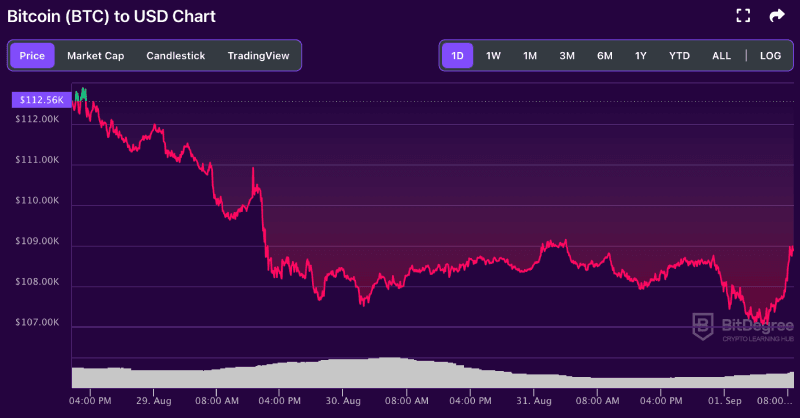Viewport: 800px width, 418px height.
Task: Click the $110.00K axis label
Action: click(x=37, y=200)
